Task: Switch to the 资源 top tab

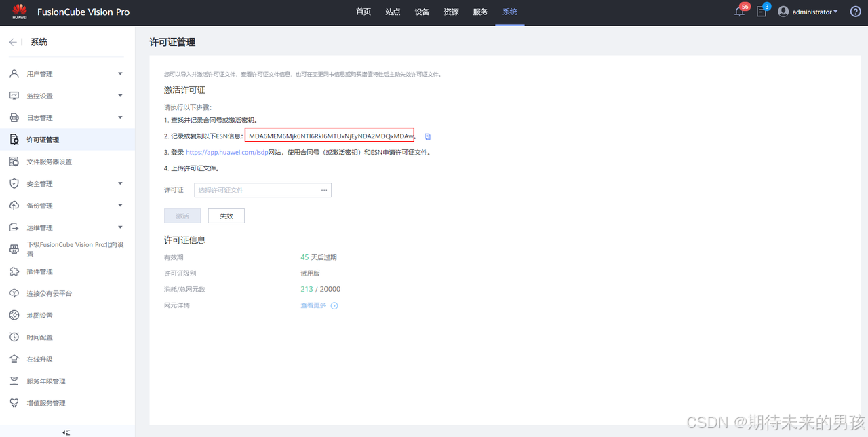Action: click(x=451, y=12)
